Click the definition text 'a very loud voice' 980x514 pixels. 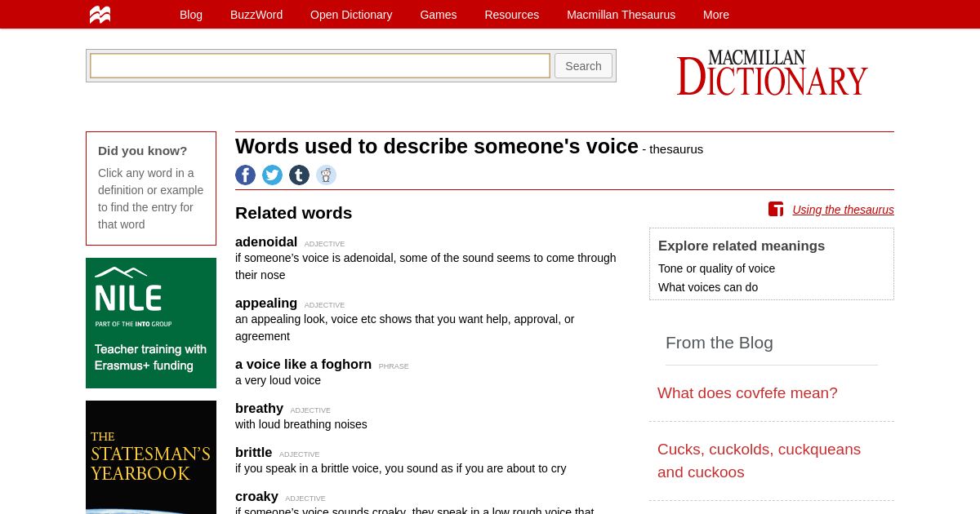278,380
